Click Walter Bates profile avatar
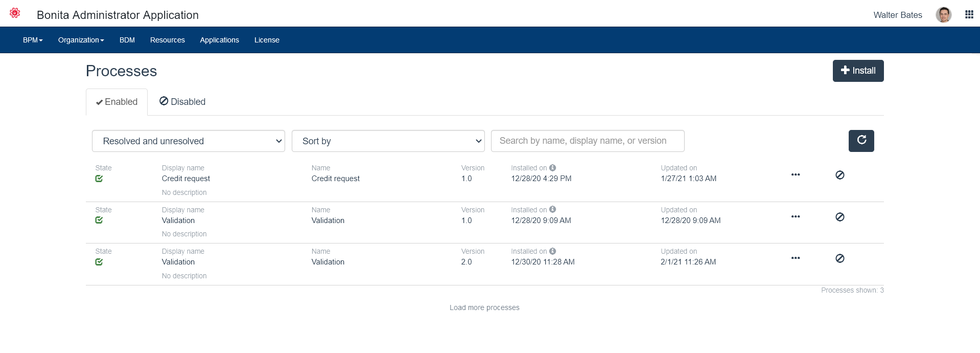 (x=943, y=15)
